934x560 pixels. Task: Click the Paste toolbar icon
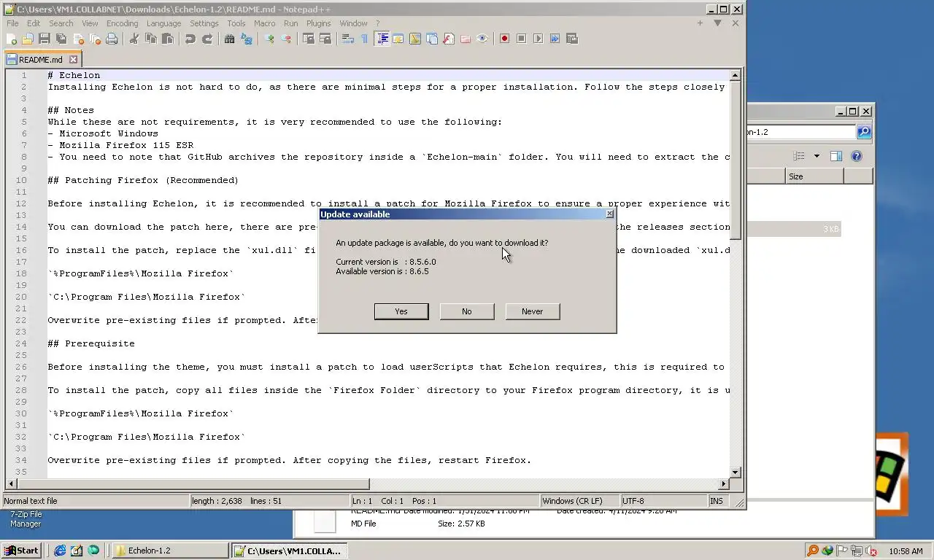168,39
